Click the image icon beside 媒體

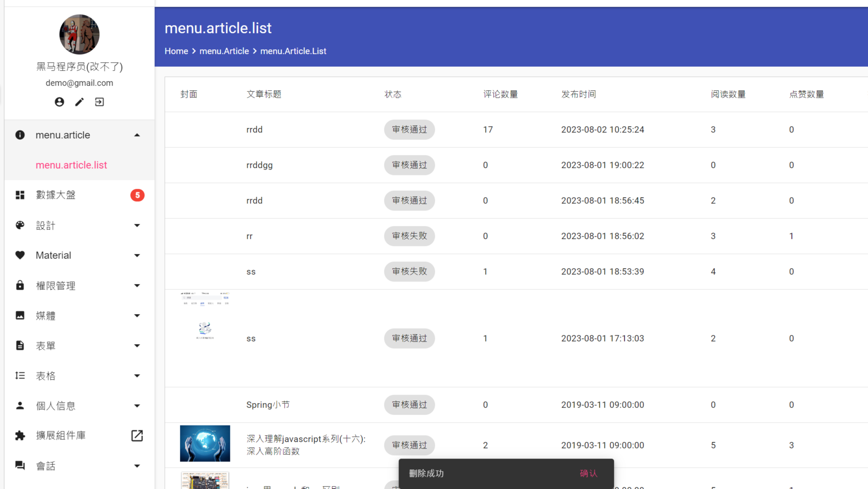click(20, 315)
